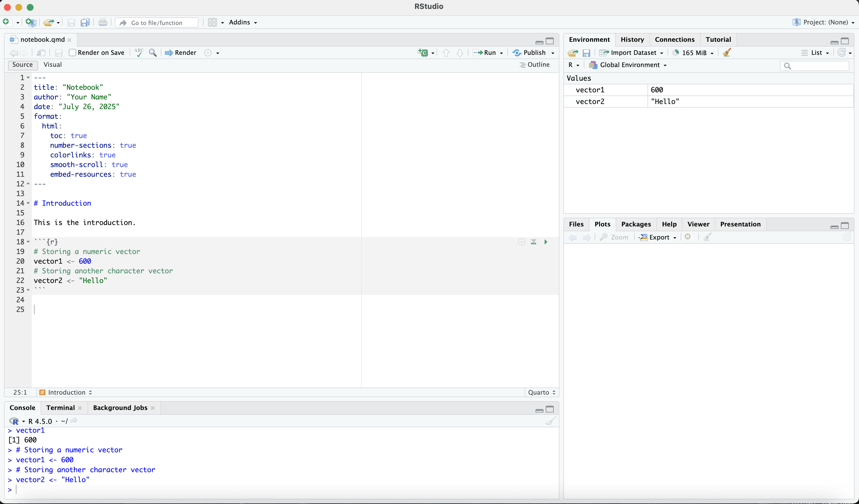The height and width of the screenshot is (504, 859).
Task: Enable Render on Save checkbox
Action: [72, 53]
